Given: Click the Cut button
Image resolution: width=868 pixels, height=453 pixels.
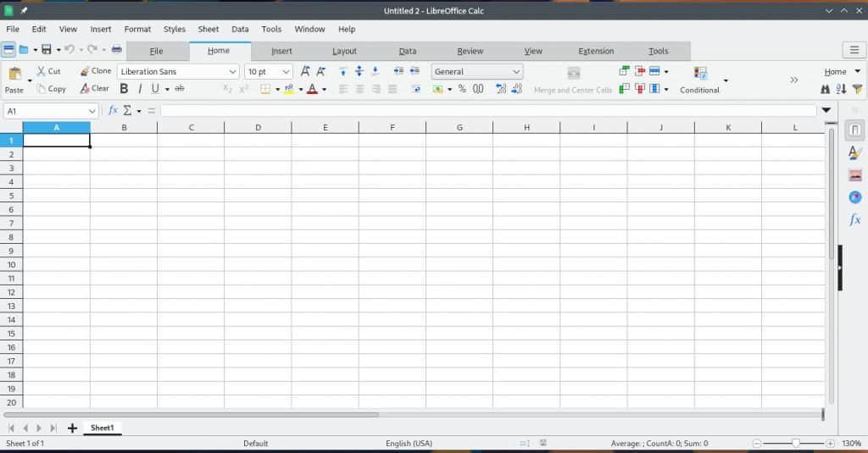Looking at the screenshot, I should point(48,71).
